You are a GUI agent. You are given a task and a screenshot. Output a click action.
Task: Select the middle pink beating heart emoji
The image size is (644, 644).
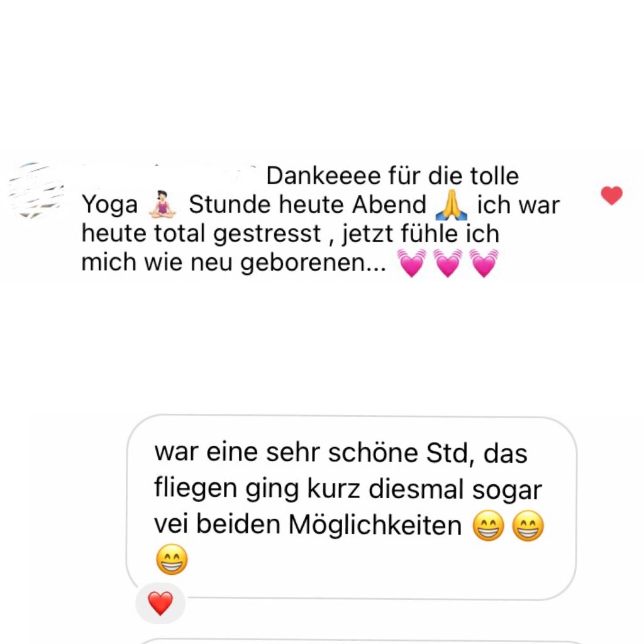[448, 263]
